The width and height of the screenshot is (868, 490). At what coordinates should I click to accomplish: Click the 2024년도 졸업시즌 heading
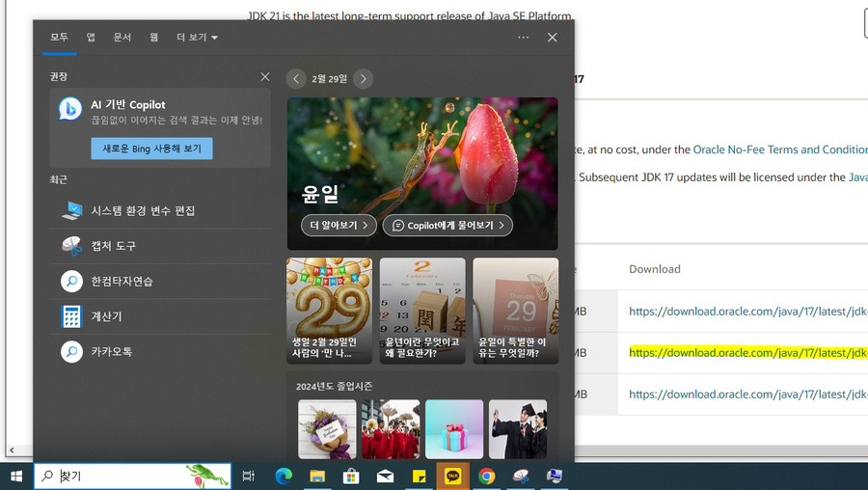pos(334,386)
